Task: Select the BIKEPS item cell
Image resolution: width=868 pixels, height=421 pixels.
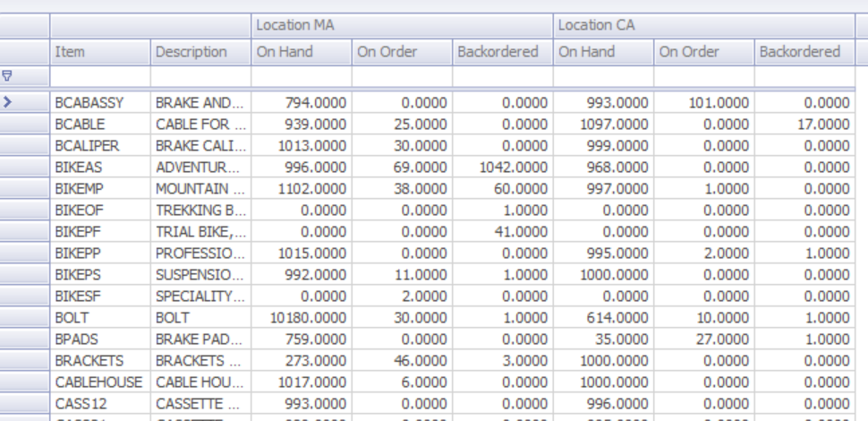Action: coord(100,275)
